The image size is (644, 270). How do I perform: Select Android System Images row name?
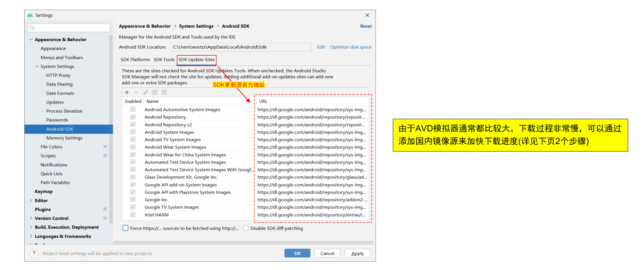169,132
